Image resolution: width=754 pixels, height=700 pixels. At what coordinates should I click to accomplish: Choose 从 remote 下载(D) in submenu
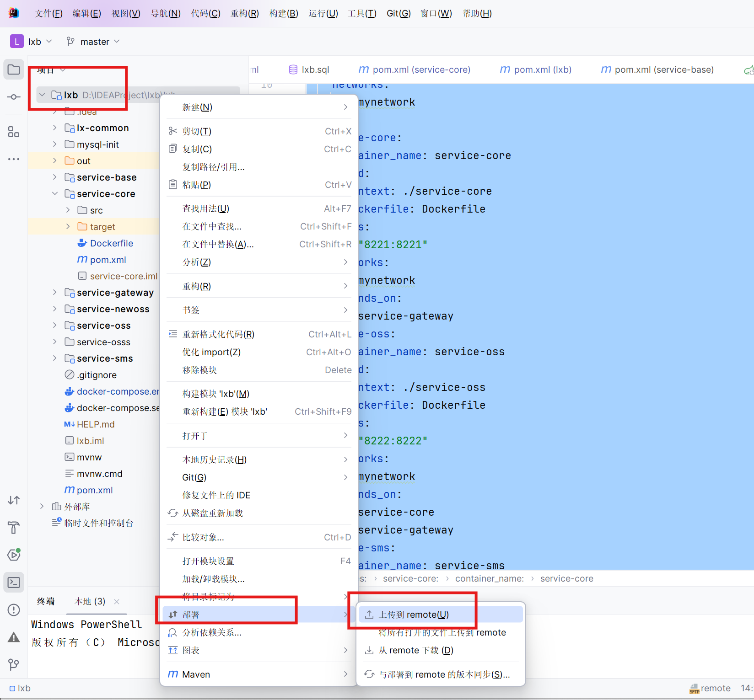(x=441, y=650)
